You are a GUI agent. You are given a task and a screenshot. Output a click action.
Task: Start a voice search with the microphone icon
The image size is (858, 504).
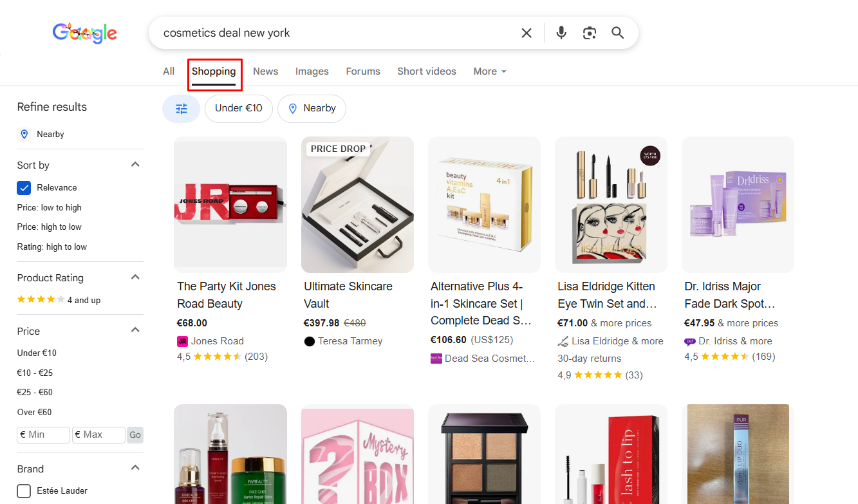[561, 32]
